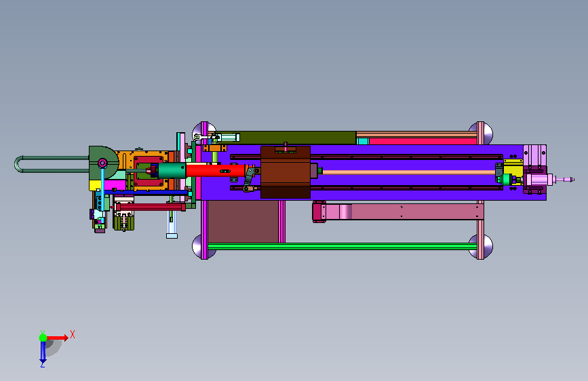Select the dark red horizontal rod at the lower left
The height and width of the screenshot is (381, 588).
pyautogui.click(x=151, y=207)
